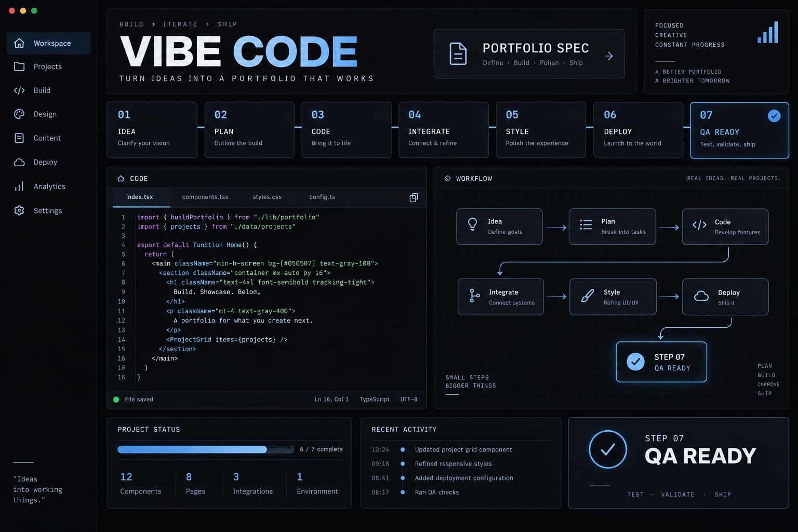Click the UTF-8 encoding label
Screen dimensions: 798x532
(x=409, y=400)
